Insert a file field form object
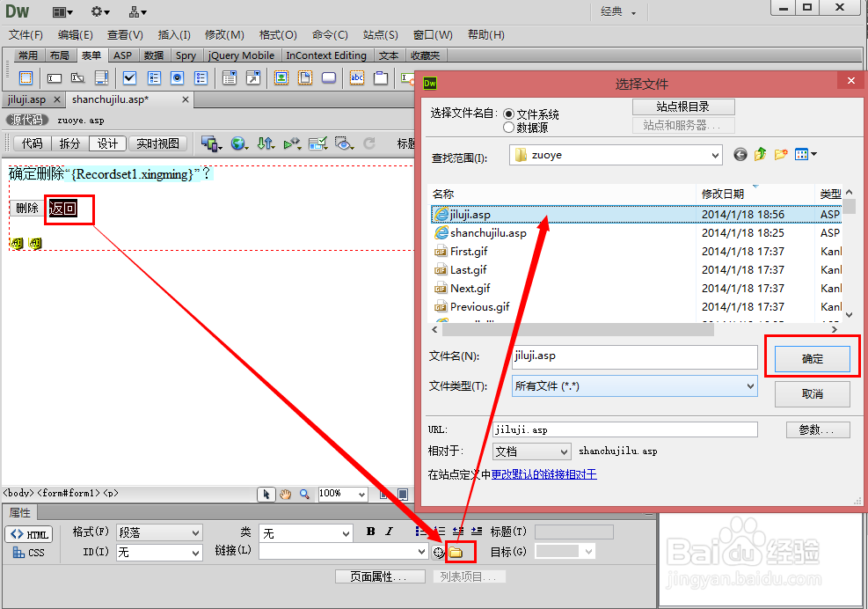This screenshot has height=609, width=868. [305, 78]
